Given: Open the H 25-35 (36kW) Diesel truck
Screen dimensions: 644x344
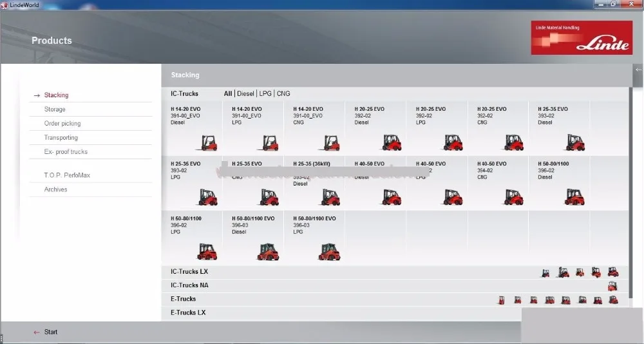Looking at the screenshot, I should click(314, 184).
